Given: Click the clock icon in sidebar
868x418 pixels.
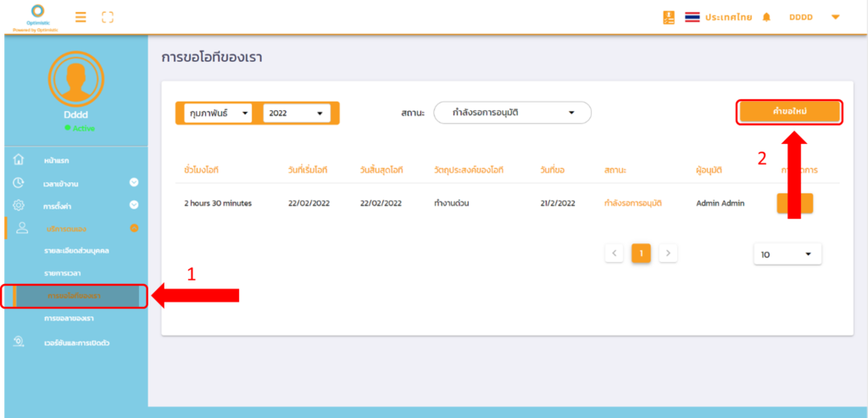Looking at the screenshot, I should (x=19, y=182).
